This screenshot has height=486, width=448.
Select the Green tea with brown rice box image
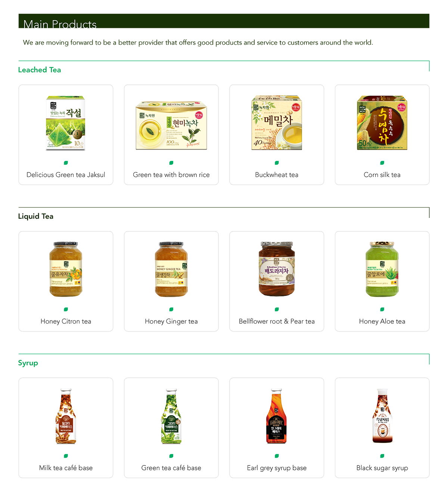click(171, 126)
